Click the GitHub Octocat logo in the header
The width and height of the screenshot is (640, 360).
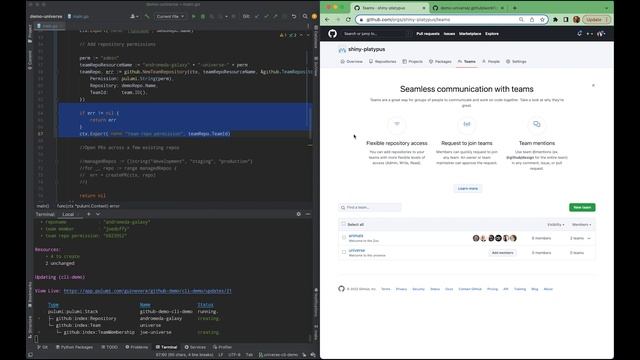pos(332,33)
